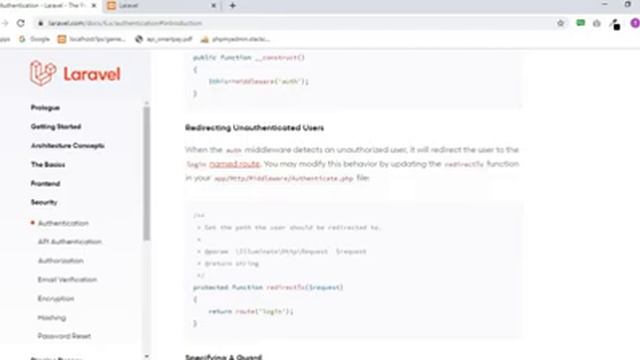Close the second Laravel tab
Image resolution: width=640 pixels, height=360 pixels.
click(x=213, y=6)
